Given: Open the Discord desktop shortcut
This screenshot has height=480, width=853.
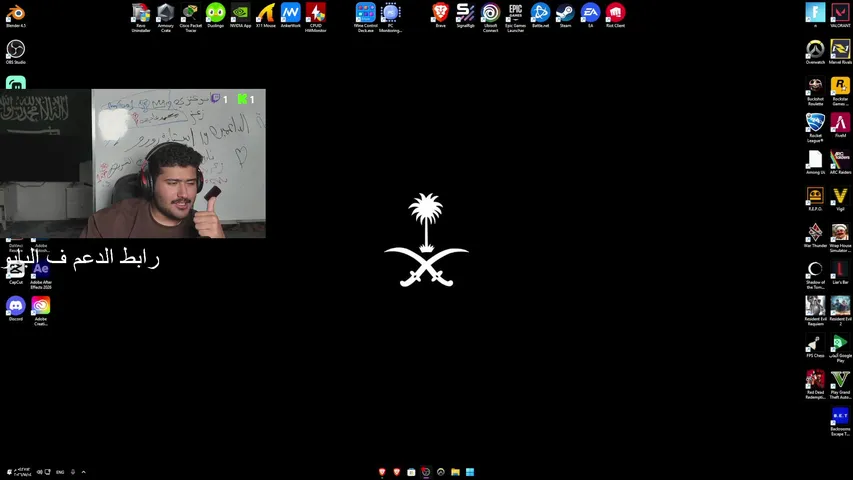Looking at the screenshot, I should point(16,309).
